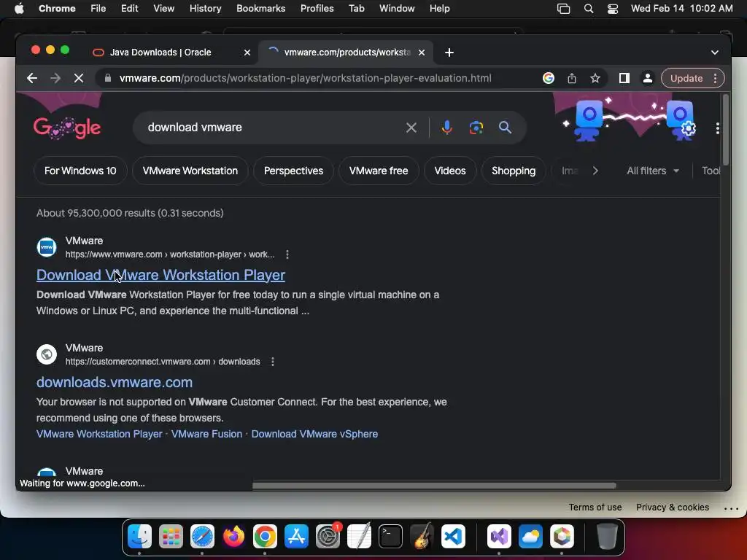The image size is (747, 560).
Task: Open Download VMware Workstation Player result
Action: click(x=160, y=275)
